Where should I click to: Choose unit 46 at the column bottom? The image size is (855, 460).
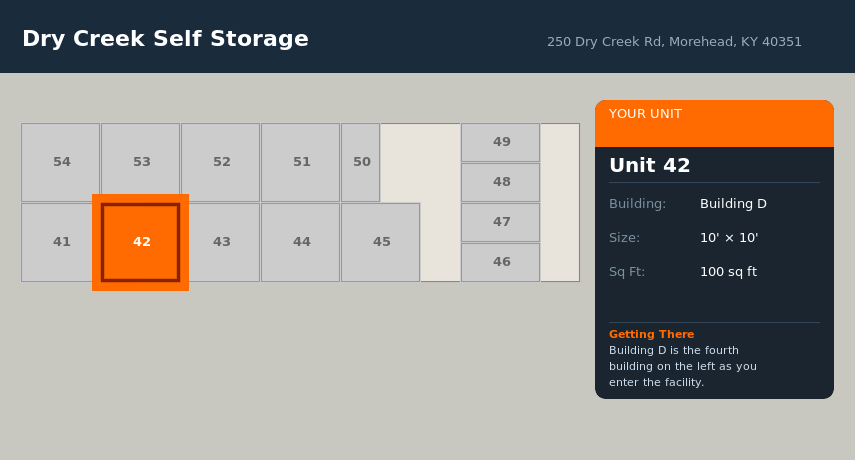(x=501, y=262)
